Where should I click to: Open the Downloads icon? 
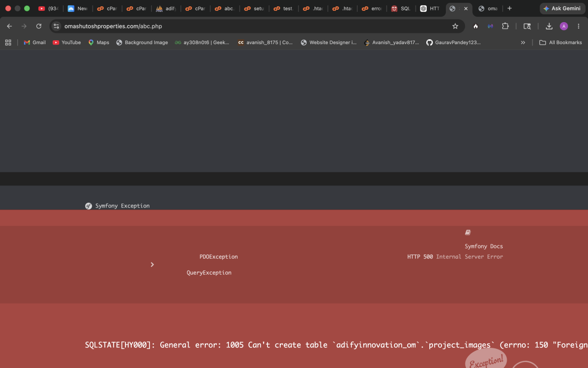[549, 26]
